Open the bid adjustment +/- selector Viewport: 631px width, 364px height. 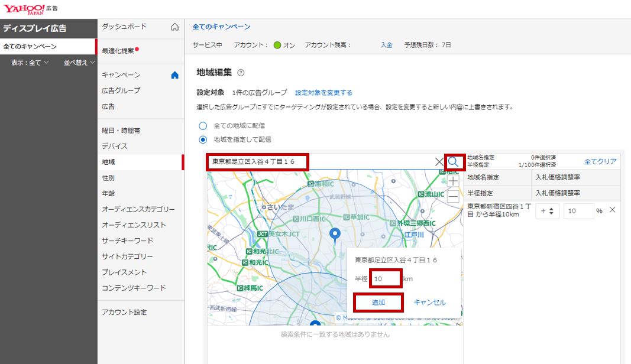click(547, 211)
